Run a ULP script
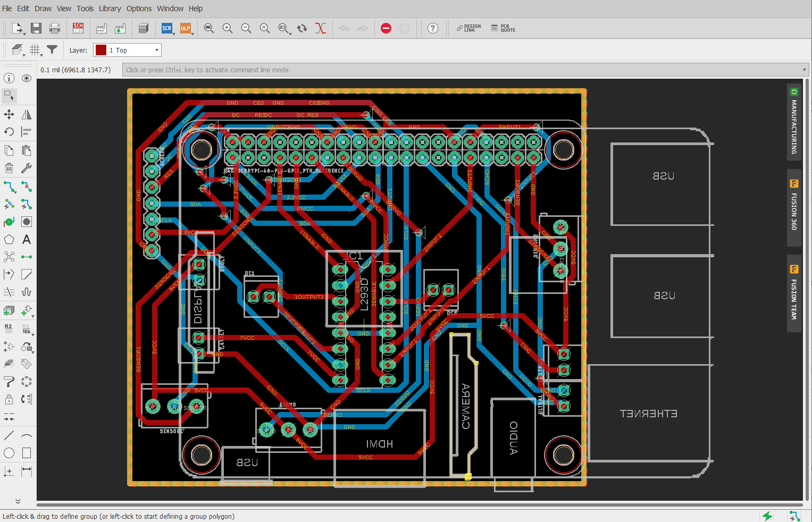This screenshot has width=812, height=522. [x=186, y=28]
